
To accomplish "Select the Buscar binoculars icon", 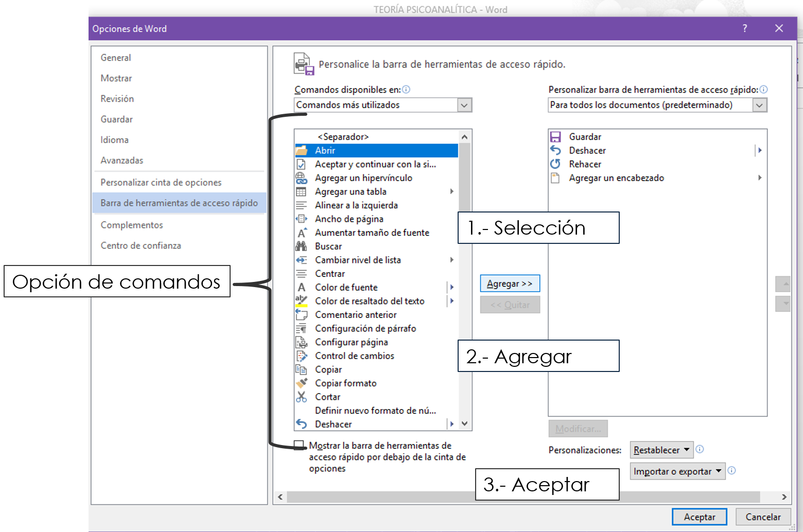I will 301,246.
